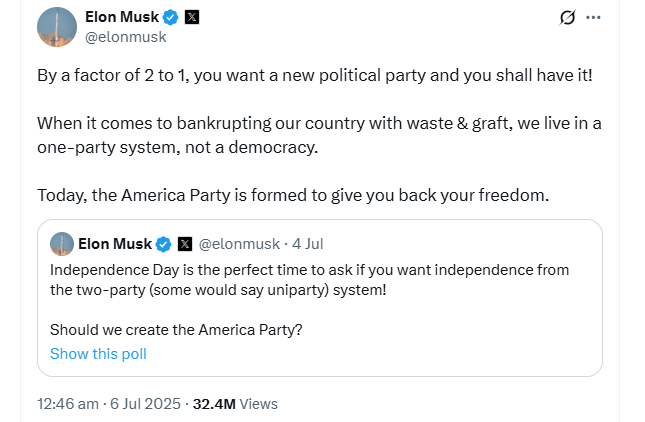
Task: Open the Grok explain icon
Action: (x=566, y=18)
